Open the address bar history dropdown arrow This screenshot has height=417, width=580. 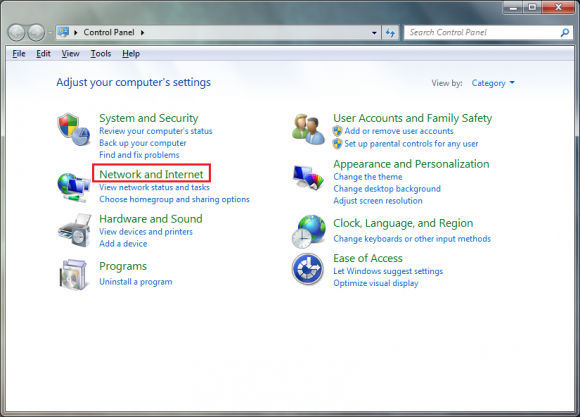point(374,33)
